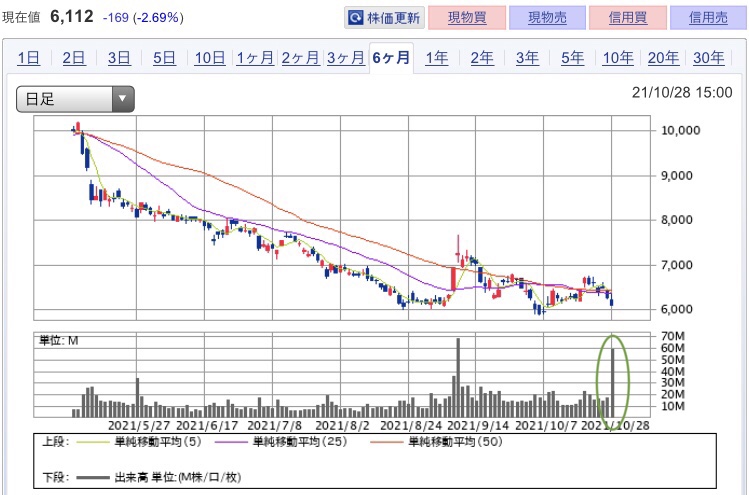Viewport: 749px width, 495px height.
Task: Click the 信用買 button
Action: [x=636, y=18]
